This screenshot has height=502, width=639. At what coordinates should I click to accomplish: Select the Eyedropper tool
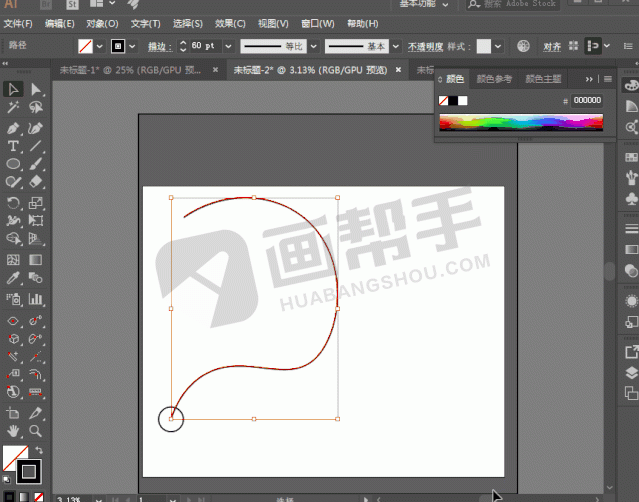pyautogui.click(x=14, y=278)
